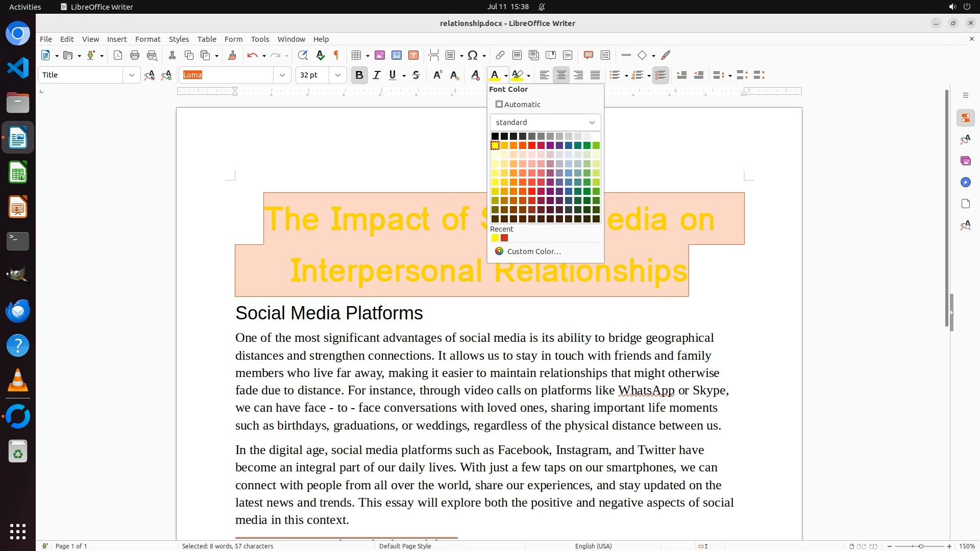Click the Clone Formatting paintbrush icon
The image size is (980, 551).
pos(232,55)
